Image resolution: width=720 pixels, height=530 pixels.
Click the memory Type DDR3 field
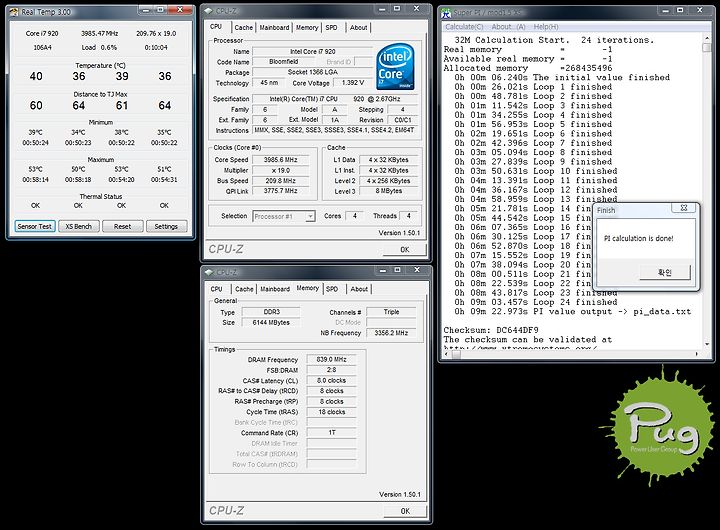tap(271, 312)
